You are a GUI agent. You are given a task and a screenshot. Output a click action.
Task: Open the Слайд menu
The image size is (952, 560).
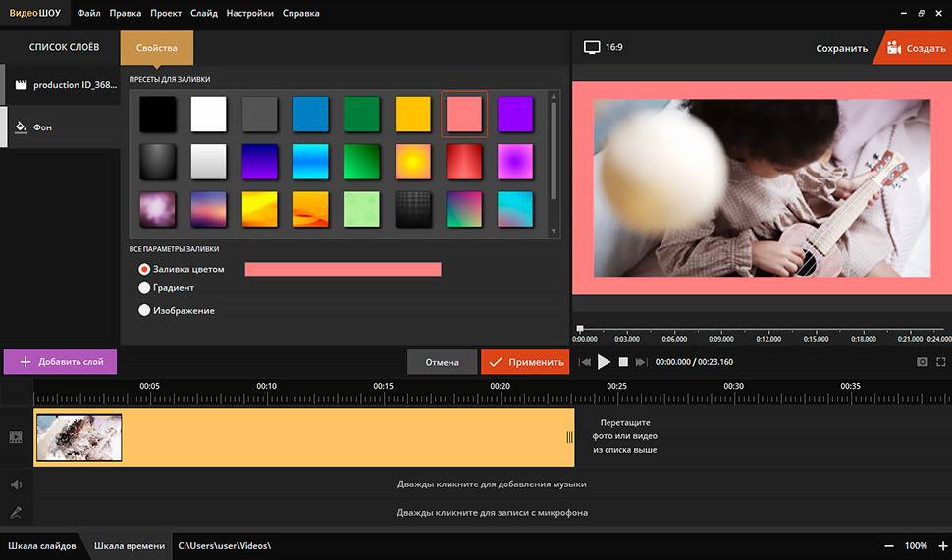click(204, 13)
